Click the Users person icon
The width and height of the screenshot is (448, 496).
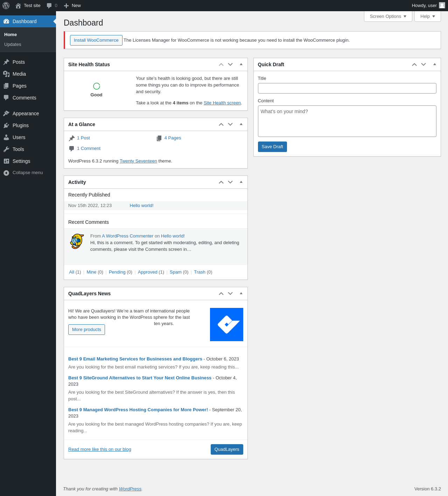coord(6,137)
